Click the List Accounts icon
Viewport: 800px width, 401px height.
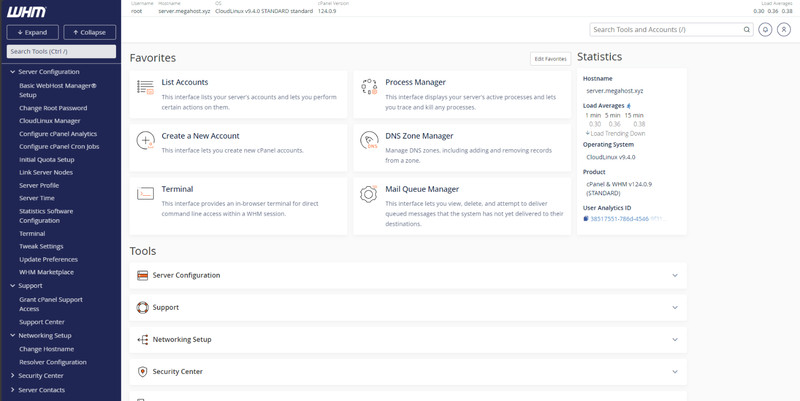pos(145,87)
